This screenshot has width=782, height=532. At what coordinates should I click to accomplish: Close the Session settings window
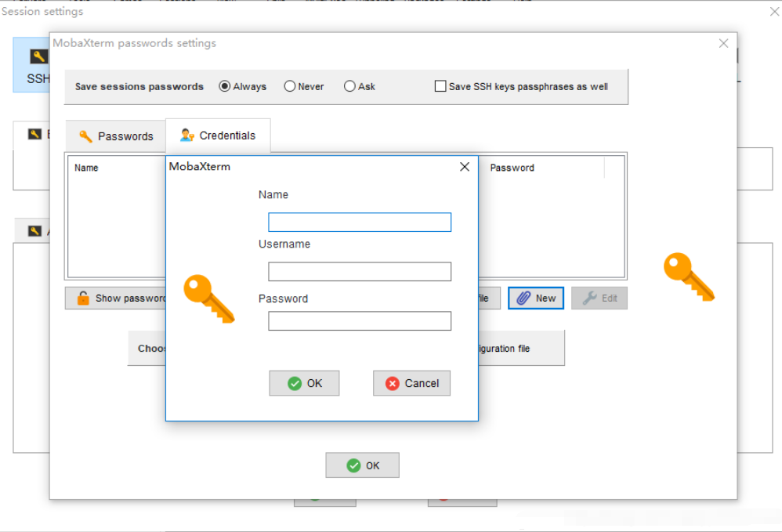[774, 12]
